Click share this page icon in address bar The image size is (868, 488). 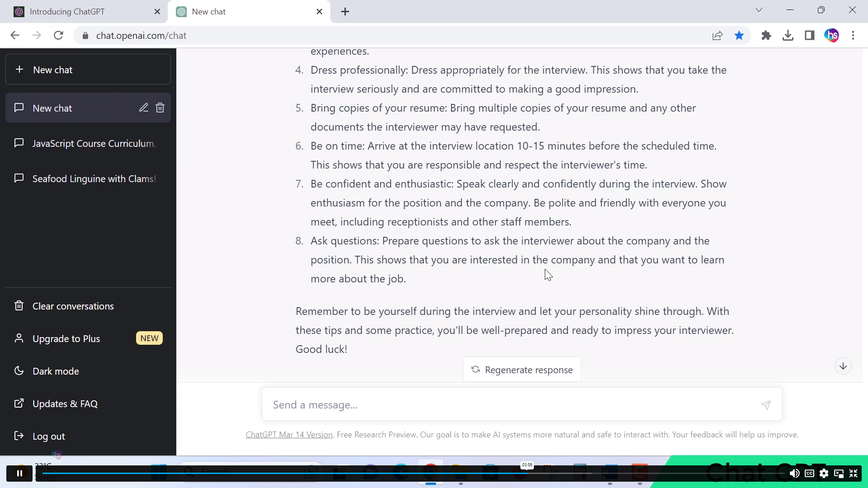click(717, 36)
